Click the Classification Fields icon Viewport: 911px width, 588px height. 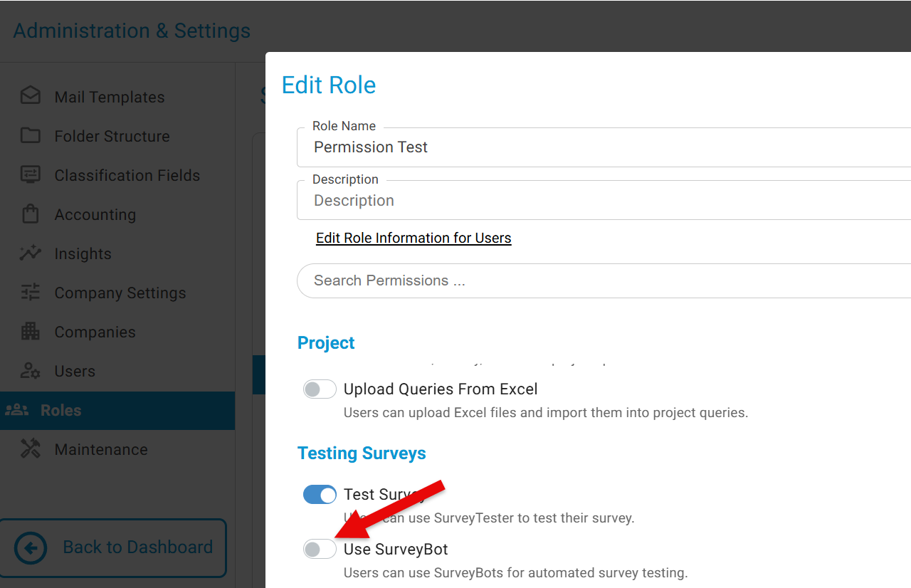click(x=31, y=174)
